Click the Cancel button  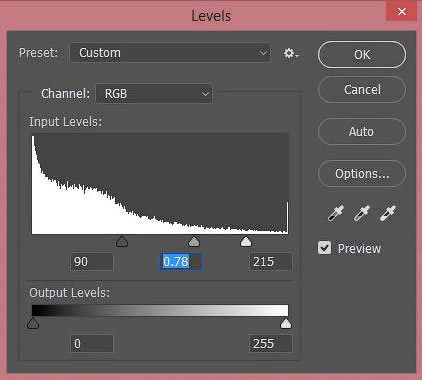coord(362,89)
